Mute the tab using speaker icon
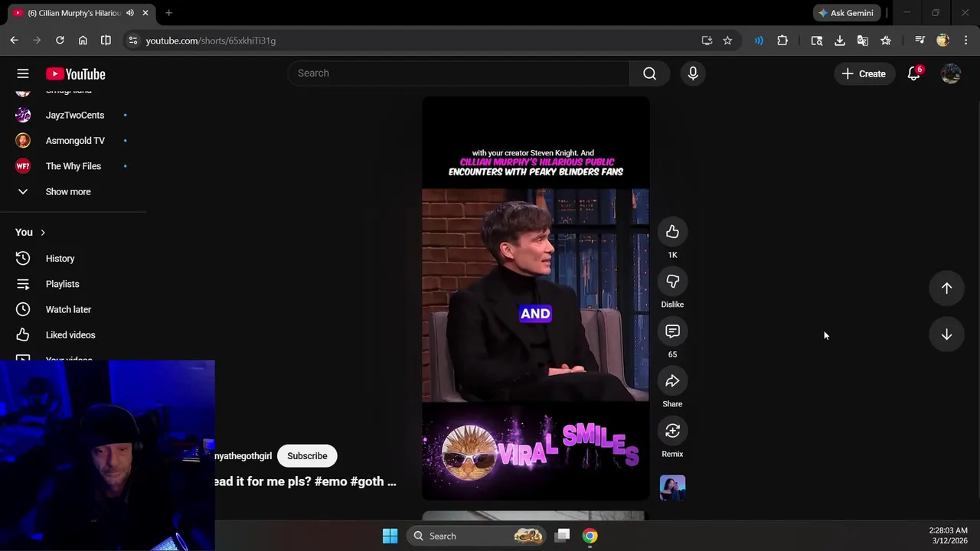Viewport: 980px width, 551px height. (x=130, y=13)
